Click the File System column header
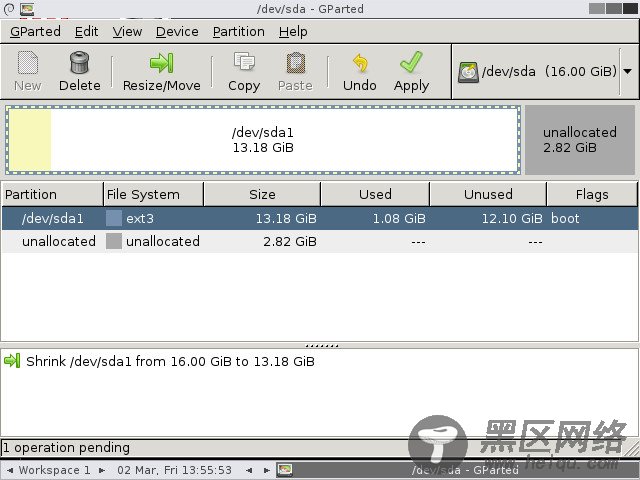Viewport: 640px width, 480px height. click(153, 194)
